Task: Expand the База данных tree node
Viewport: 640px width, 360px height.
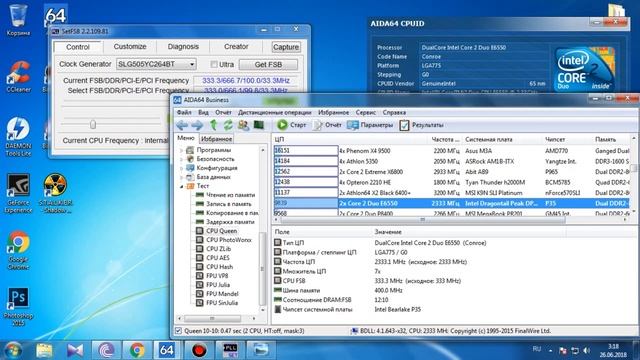Action: (182, 177)
